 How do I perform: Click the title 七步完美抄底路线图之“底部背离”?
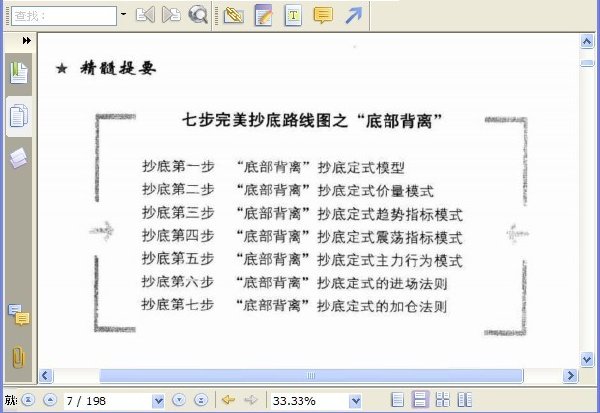point(312,121)
